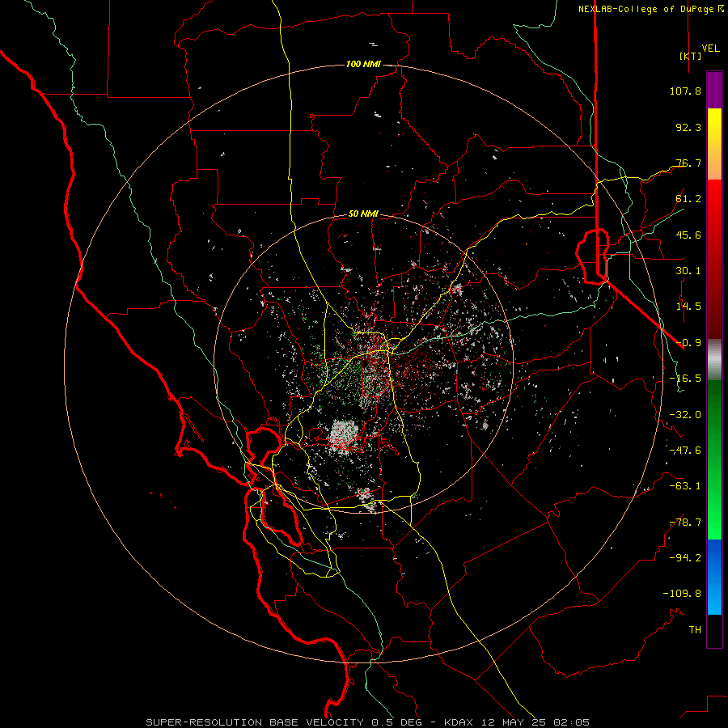The image size is (728, 728).
Task: Click the -94.2 velocity scale value
Action: click(685, 558)
